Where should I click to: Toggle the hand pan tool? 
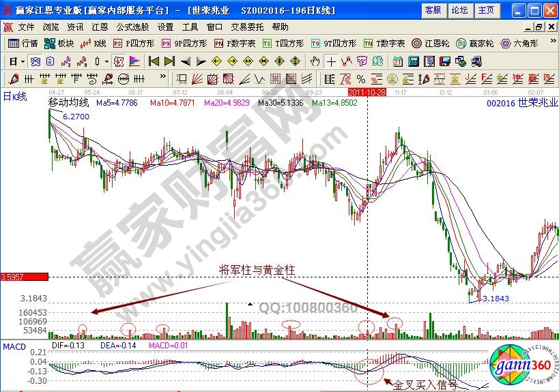315,61
